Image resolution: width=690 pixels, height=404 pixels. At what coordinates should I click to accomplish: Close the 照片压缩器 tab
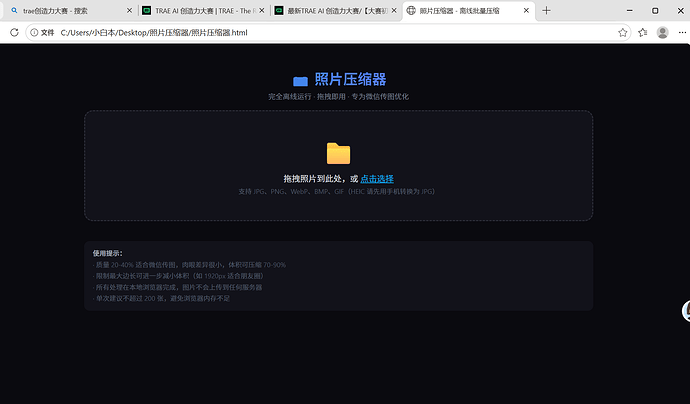[526, 11]
